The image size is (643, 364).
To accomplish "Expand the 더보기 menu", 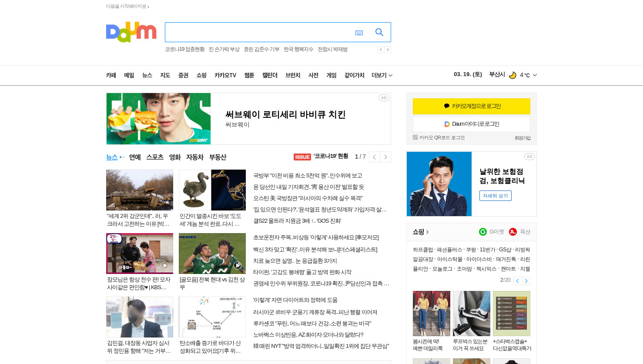I will 382,75.
